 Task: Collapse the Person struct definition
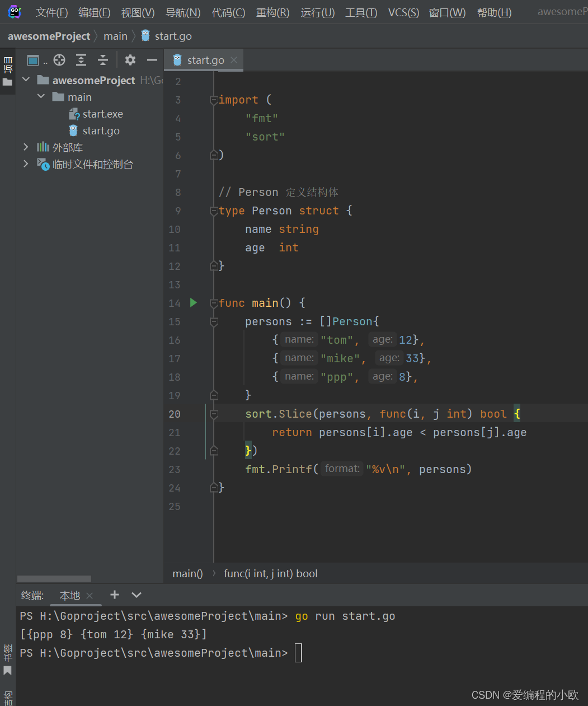[213, 211]
